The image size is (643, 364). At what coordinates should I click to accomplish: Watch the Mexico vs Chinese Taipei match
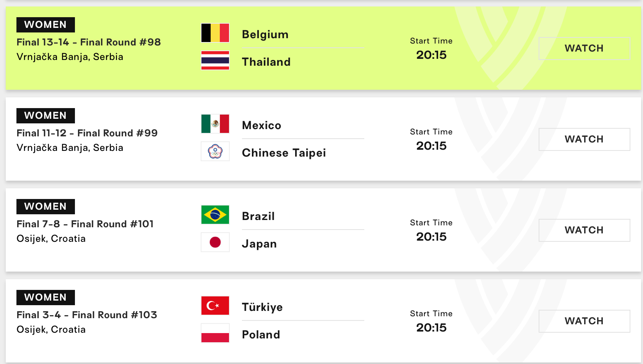pyautogui.click(x=584, y=139)
